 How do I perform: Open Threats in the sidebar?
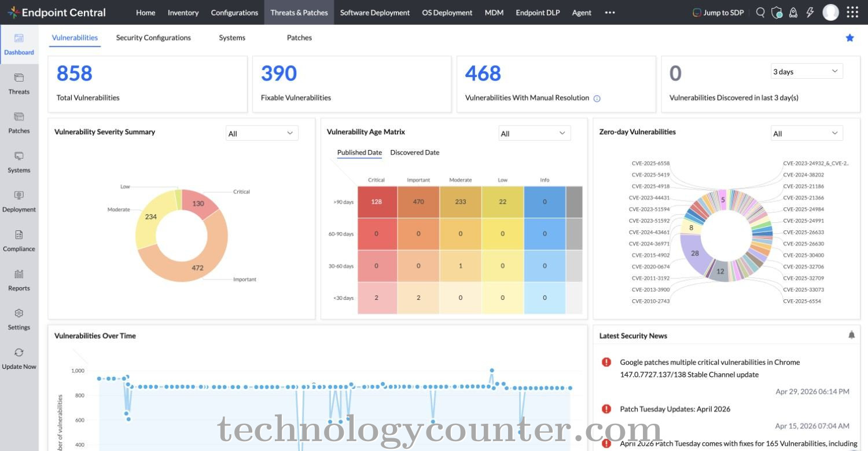(x=19, y=84)
